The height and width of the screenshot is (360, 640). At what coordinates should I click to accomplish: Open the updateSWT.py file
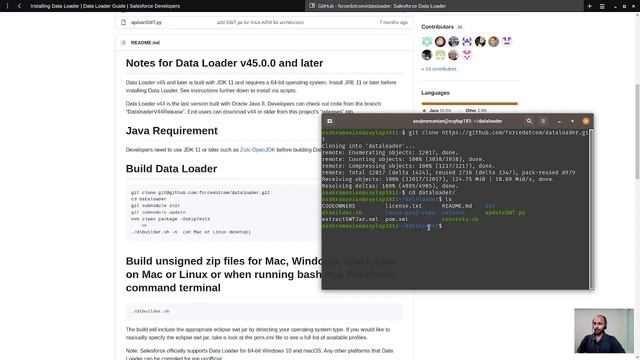(146, 22)
